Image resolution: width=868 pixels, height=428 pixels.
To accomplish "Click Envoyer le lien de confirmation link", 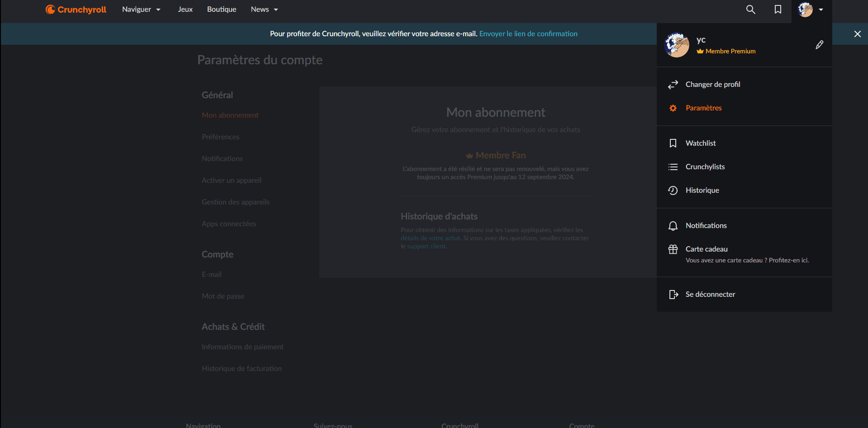I will point(528,33).
